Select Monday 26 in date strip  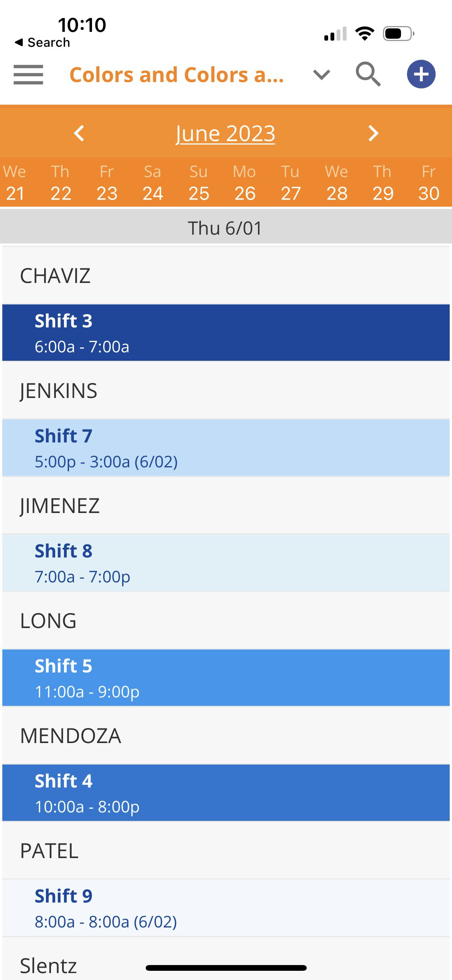pyautogui.click(x=245, y=183)
